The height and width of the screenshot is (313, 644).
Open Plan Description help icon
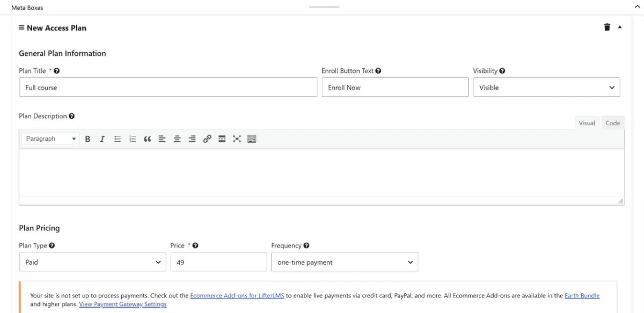(x=72, y=116)
